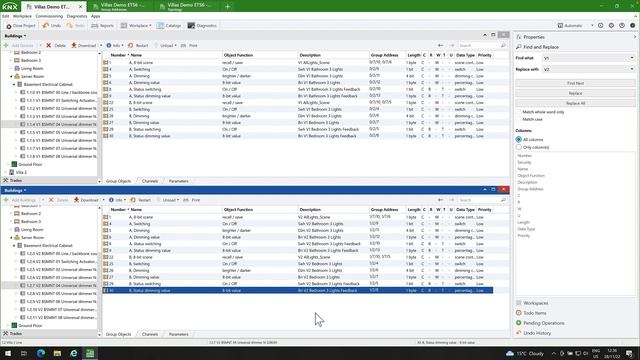Click Restart in lower Buildings panel toolbar
The width and height of the screenshot is (640, 360).
pyautogui.click(x=141, y=200)
